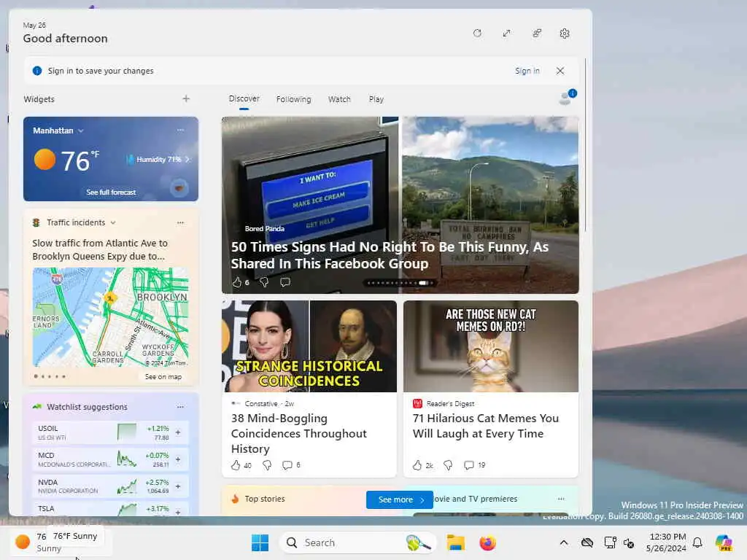Click the taskbar Search box

click(x=357, y=542)
